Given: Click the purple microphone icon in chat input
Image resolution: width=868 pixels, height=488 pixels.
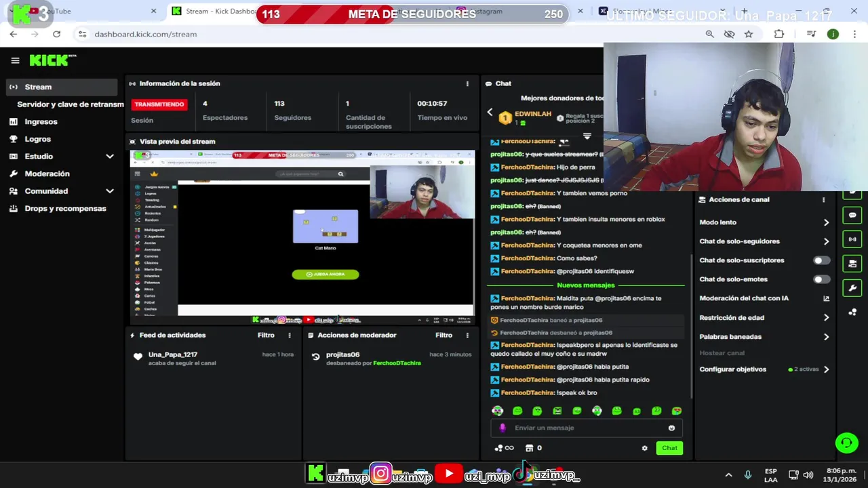Looking at the screenshot, I should coord(502,428).
